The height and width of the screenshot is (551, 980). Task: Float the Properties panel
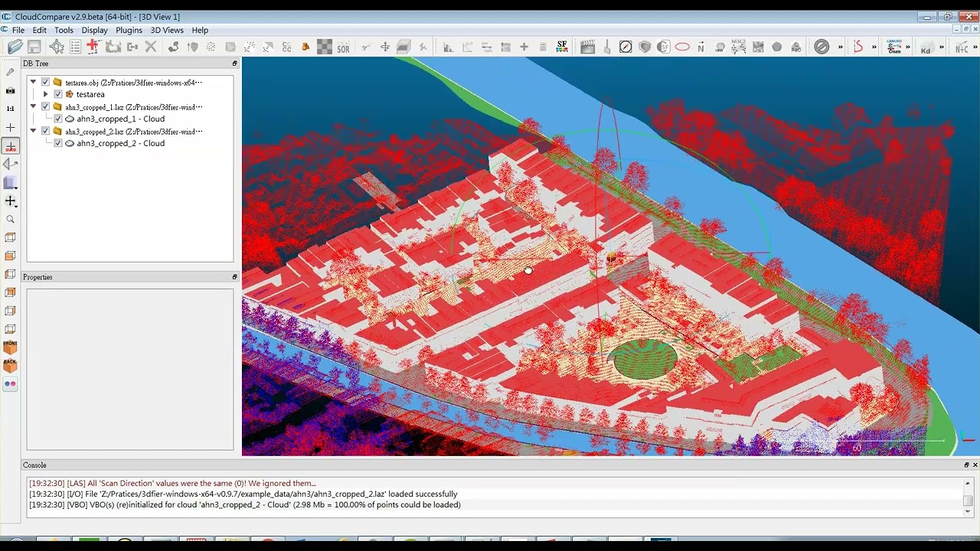click(x=234, y=277)
